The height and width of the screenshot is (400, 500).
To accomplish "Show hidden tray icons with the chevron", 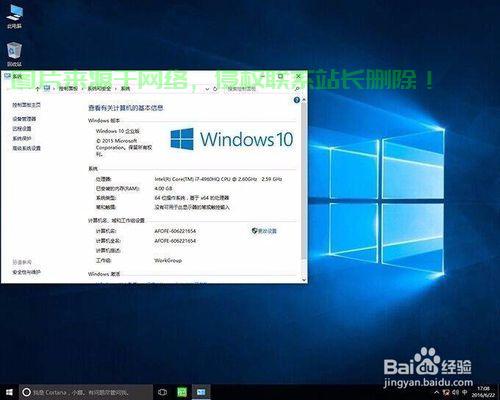I will click(437, 392).
